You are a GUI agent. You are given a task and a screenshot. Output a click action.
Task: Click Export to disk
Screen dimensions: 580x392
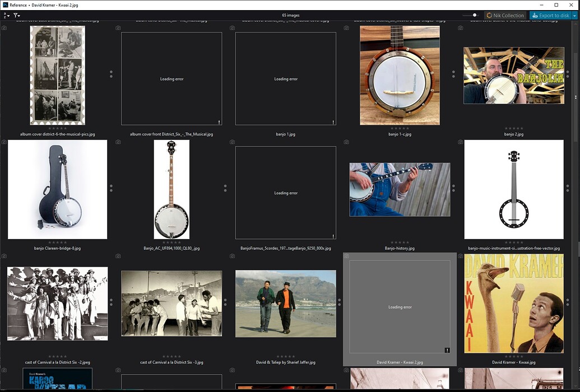coord(552,15)
